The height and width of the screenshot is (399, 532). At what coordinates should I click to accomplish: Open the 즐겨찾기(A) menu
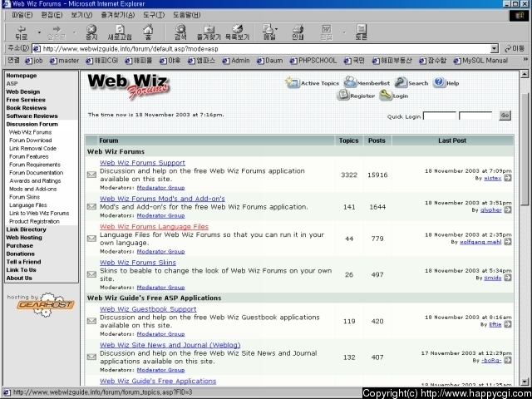tap(118, 15)
